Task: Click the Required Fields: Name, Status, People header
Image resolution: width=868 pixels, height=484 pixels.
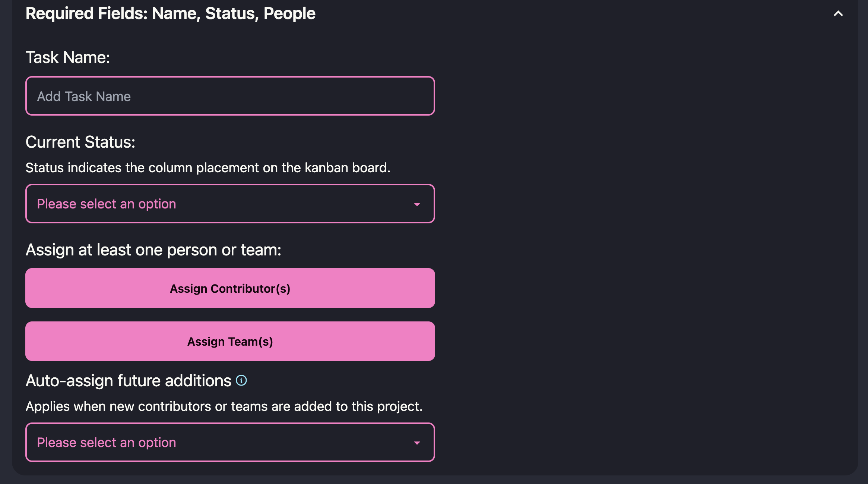Action: coord(170,14)
